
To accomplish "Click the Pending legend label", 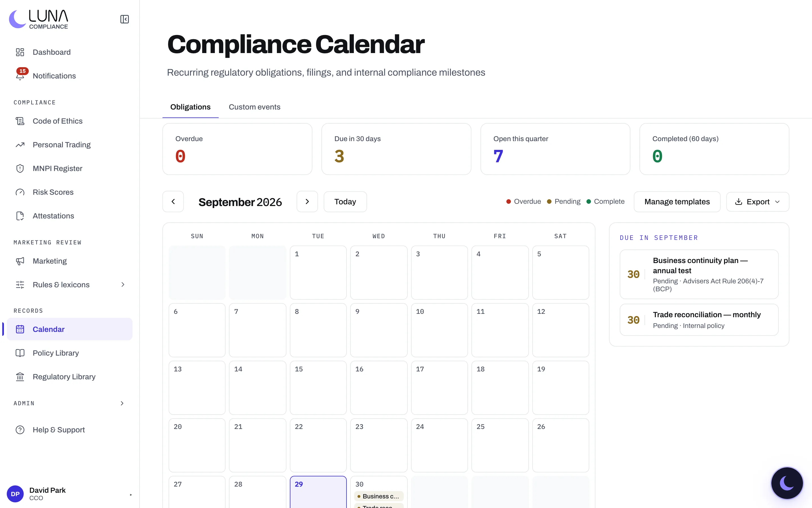I will pyautogui.click(x=567, y=201).
